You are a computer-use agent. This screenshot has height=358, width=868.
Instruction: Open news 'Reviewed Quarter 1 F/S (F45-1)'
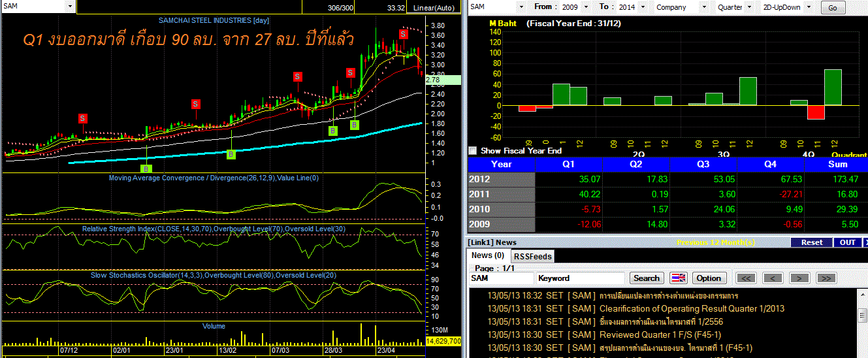click(x=660, y=334)
